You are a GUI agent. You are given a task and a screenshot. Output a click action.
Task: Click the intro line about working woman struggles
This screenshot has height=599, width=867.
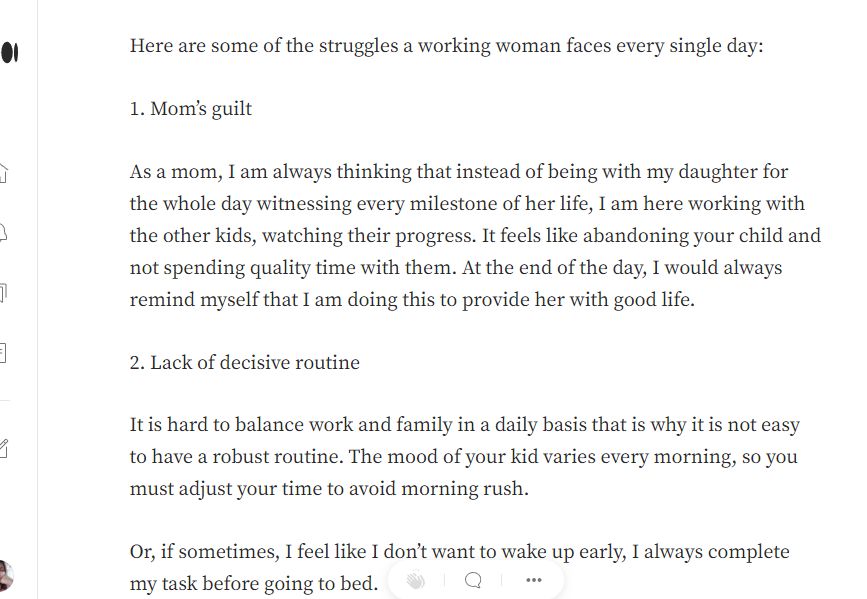click(446, 47)
